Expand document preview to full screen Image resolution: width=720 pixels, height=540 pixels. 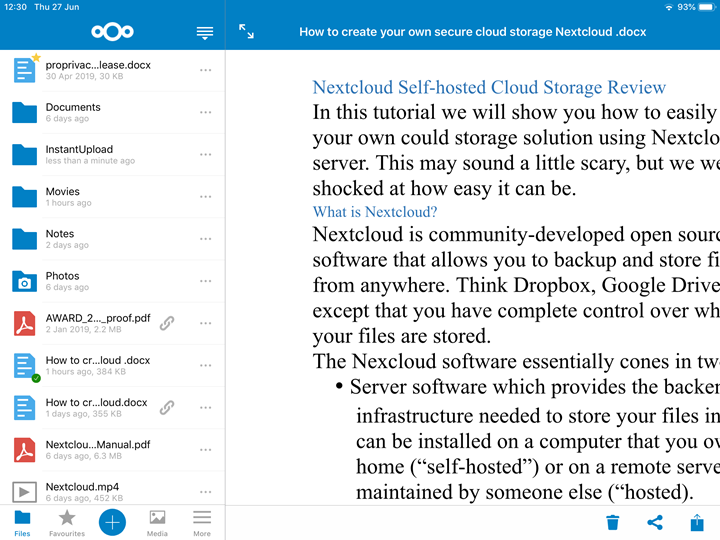(x=246, y=32)
